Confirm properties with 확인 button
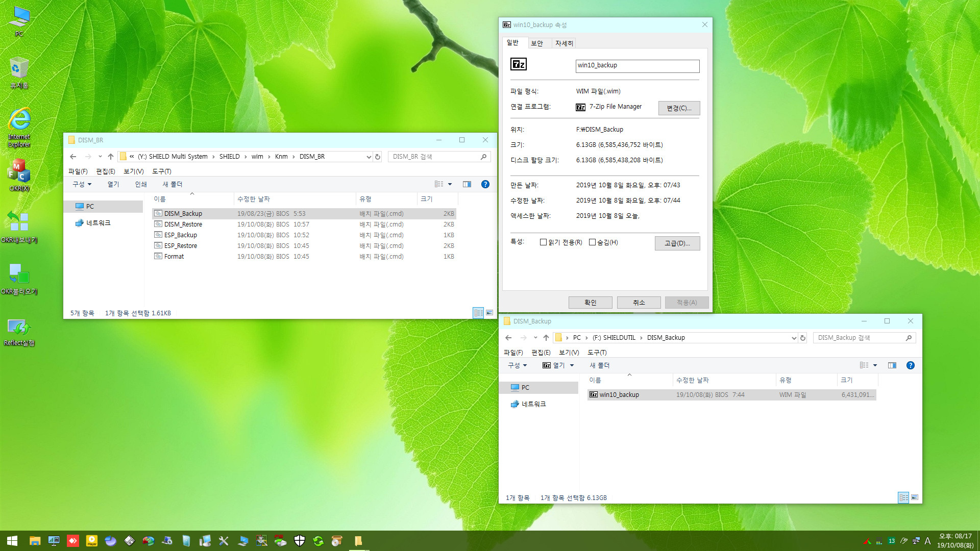This screenshot has height=551, width=980. (x=591, y=303)
